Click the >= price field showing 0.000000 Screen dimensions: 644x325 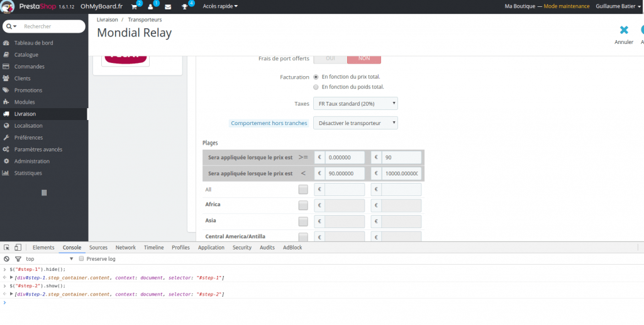point(345,158)
